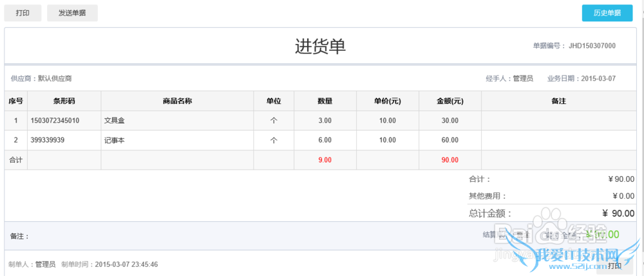Select the 文具盒 product row
This screenshot has height=276, width=644.
(115, 121)
